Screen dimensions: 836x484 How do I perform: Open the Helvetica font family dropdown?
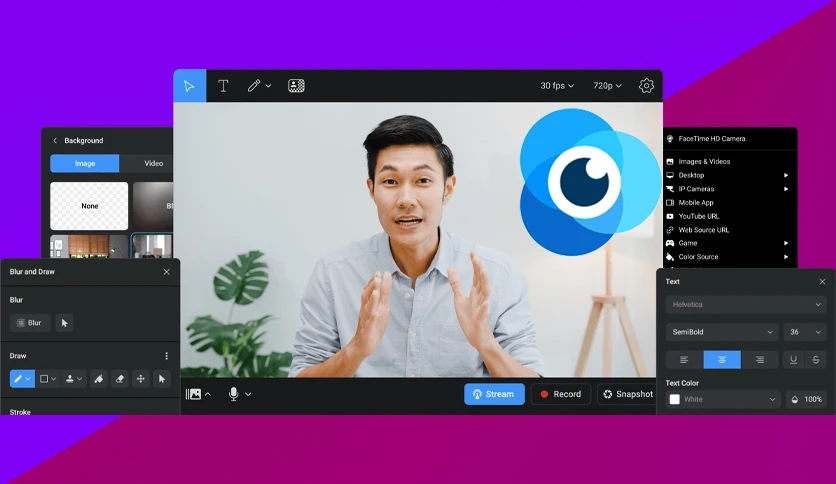(x=745, y=304)
